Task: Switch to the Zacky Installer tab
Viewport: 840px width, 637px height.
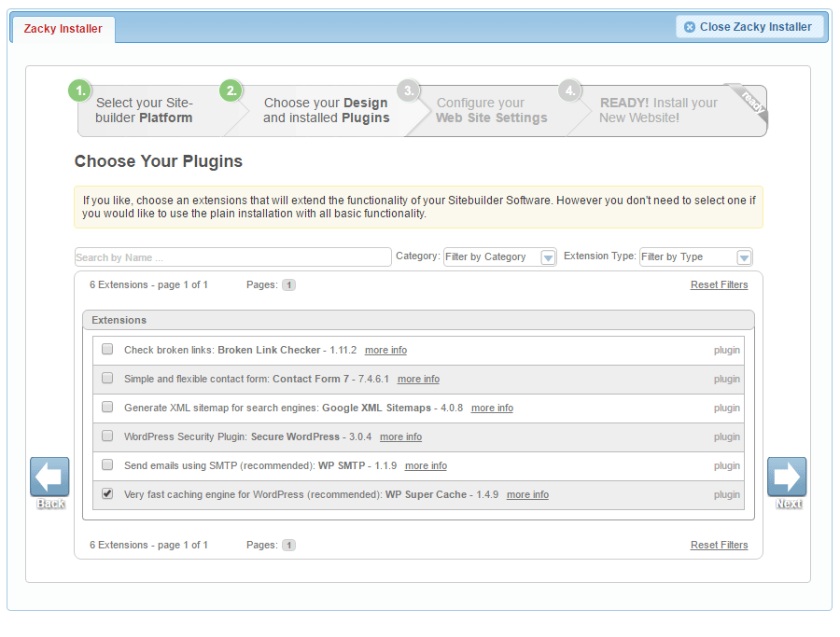Action: [63, 29]
